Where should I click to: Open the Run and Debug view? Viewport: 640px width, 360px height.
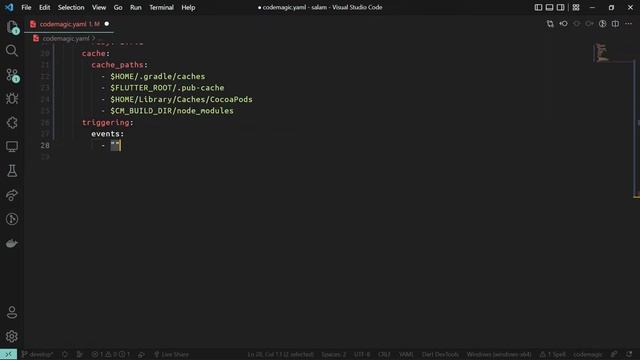[x=12, y=99]
